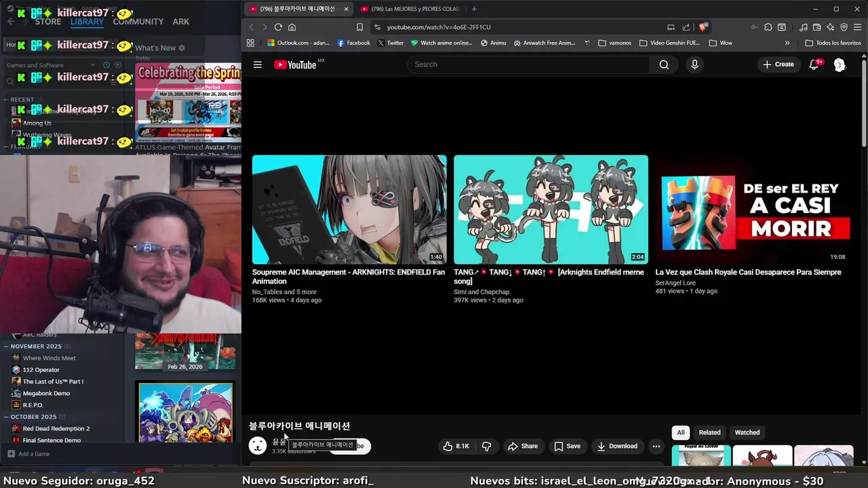Viewport: 868px width, 488px height.
Task: Click the Download button under the video
Action: tap(617, 446)
